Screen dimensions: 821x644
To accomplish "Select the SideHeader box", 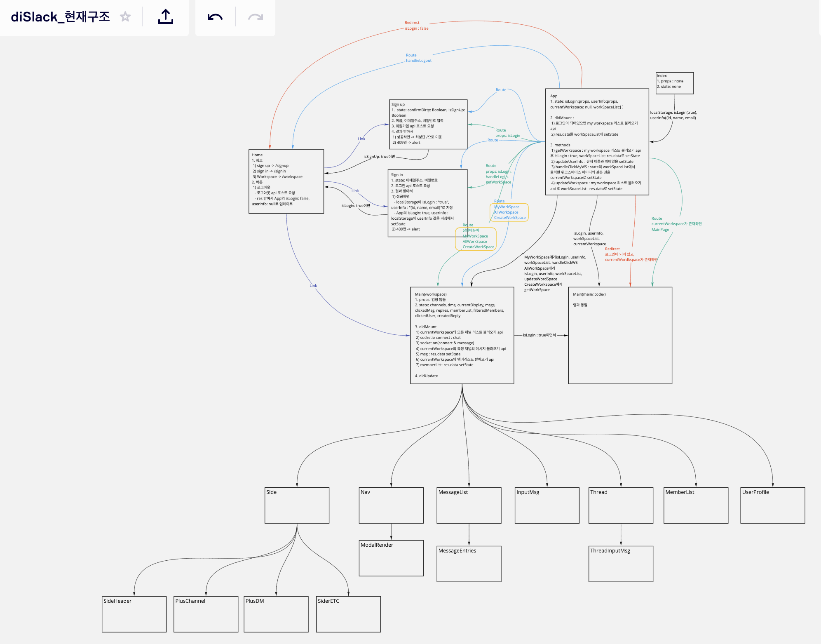I will (x=134, y=614).
